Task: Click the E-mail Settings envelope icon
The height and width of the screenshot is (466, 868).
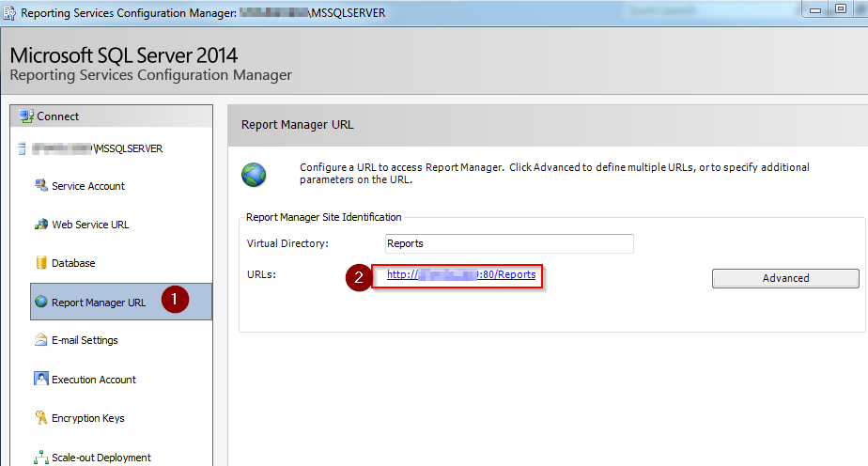Action: [x=41, y=340]
